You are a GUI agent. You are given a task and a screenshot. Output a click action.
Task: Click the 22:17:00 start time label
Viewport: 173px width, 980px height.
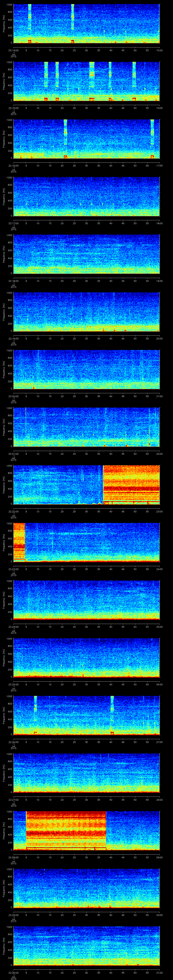(14, 223)
